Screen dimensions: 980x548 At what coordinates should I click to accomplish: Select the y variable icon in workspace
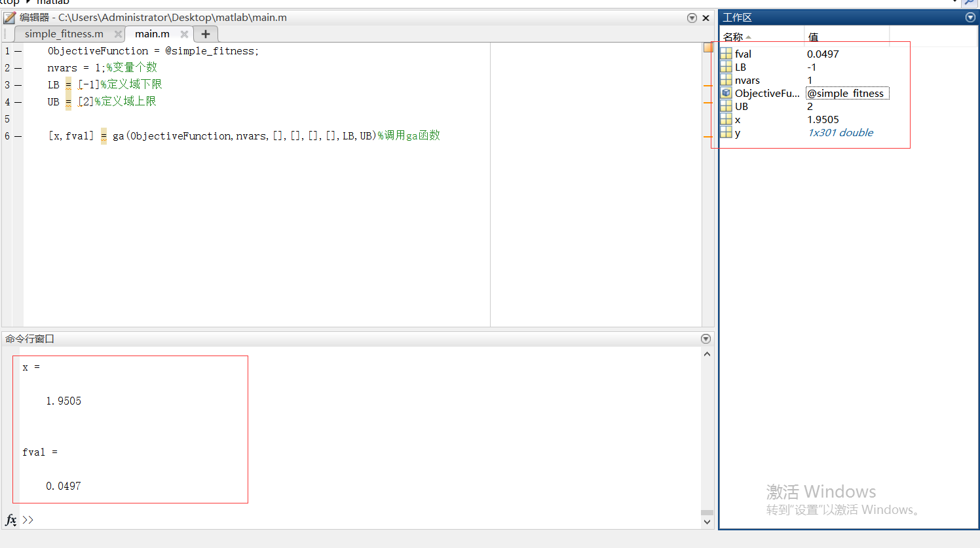(x=726, y=132)
